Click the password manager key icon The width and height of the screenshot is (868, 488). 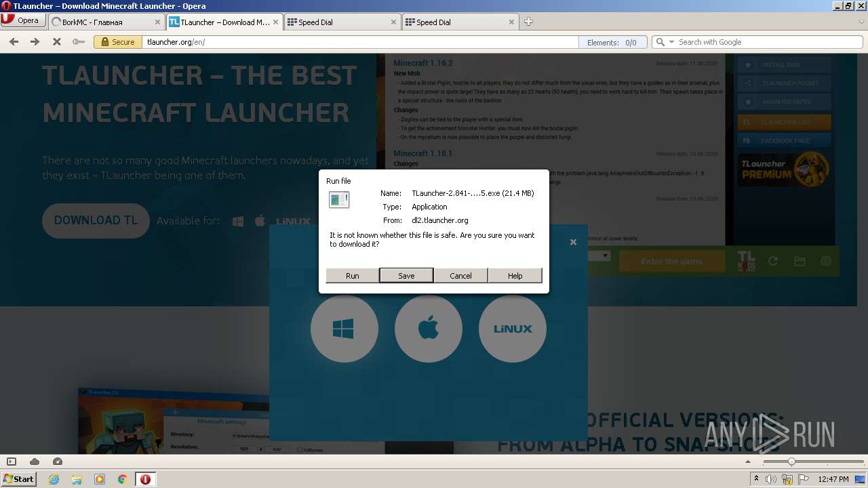79,42
